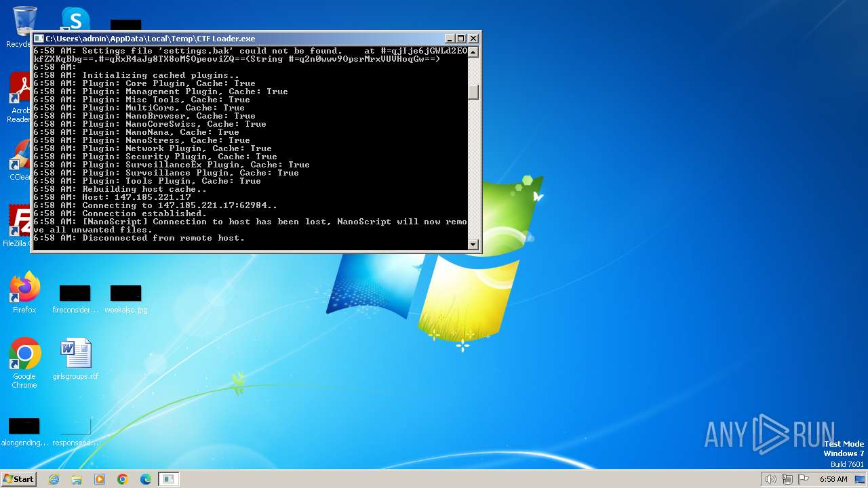Image resolution: width=868 pixels, height=488 pixels.
Task: Click the 'Host: 147.185.221.17' console line
Action: click(112, 197)
